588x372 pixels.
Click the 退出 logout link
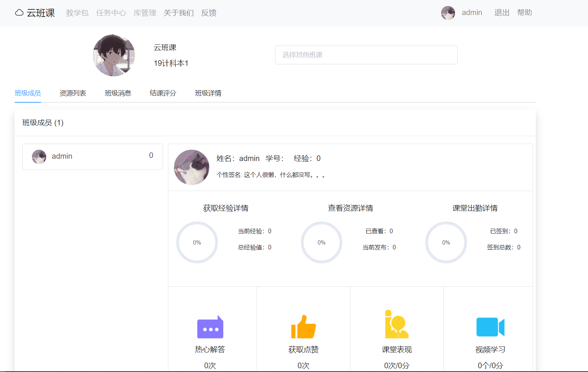coord(502,12)
